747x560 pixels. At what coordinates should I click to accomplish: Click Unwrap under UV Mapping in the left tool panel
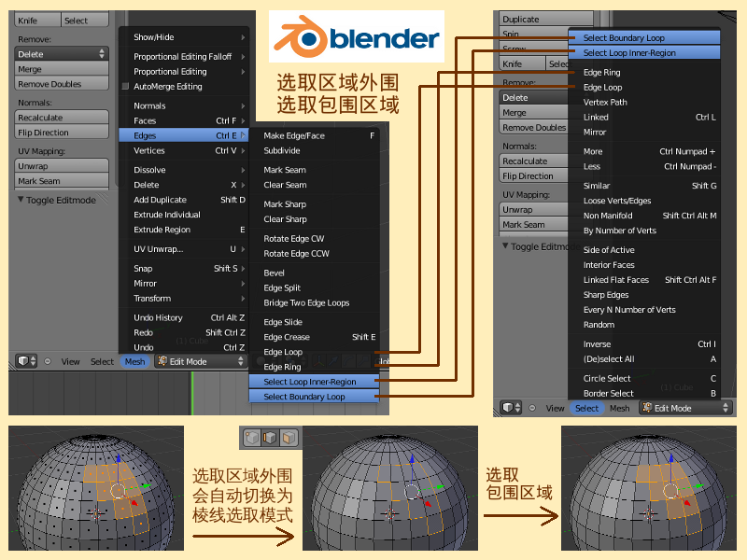pos(61,166)
